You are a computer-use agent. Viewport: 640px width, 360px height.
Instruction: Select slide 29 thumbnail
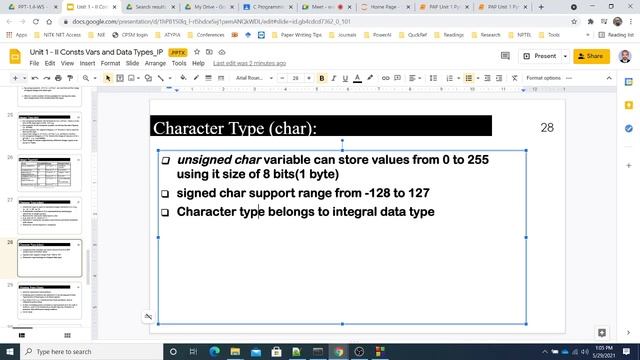49,301
